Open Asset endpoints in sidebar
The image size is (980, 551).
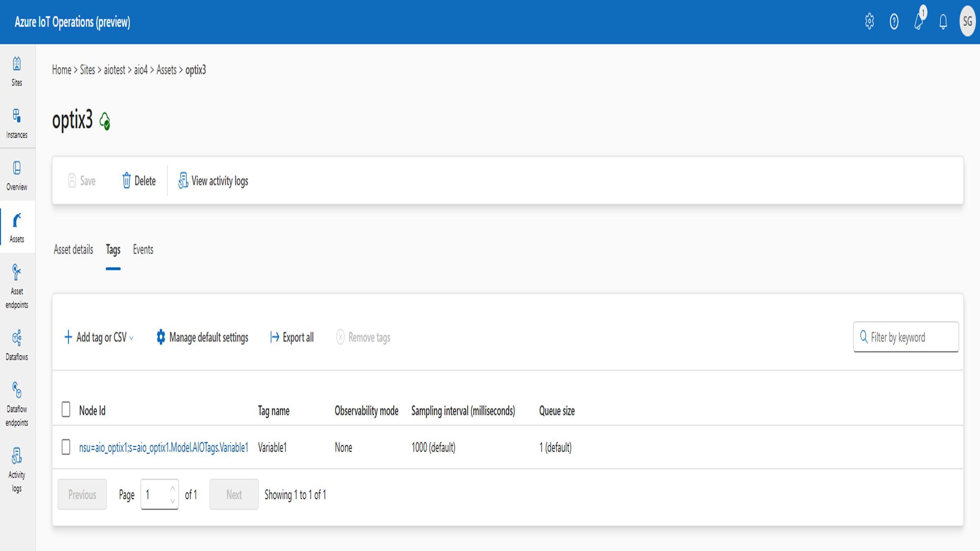(17, 286)
